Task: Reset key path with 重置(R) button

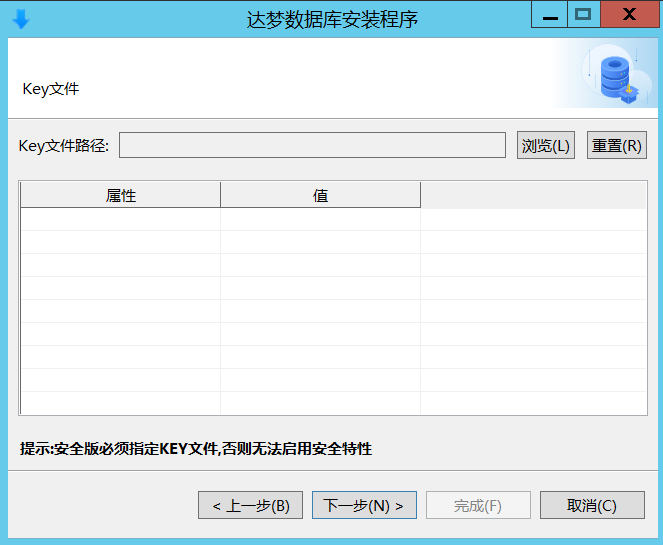Action: click(x=616, y=145)
